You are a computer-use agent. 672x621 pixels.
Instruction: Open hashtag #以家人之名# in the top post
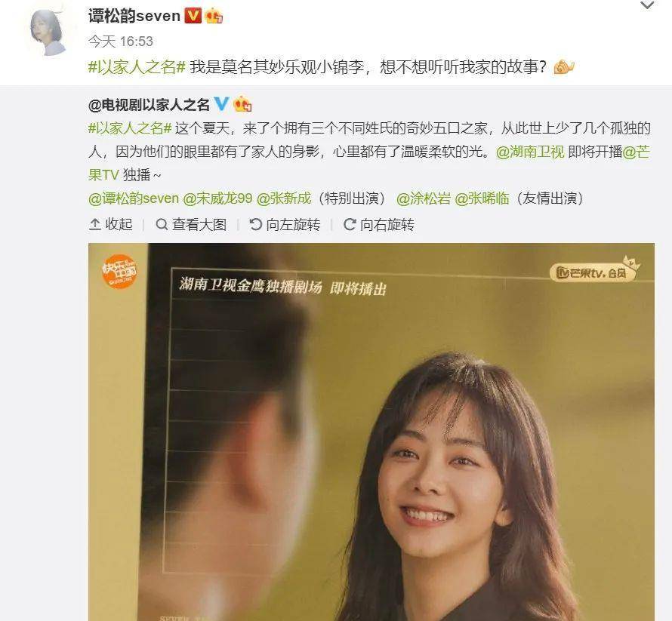click(x=137, y=67)
